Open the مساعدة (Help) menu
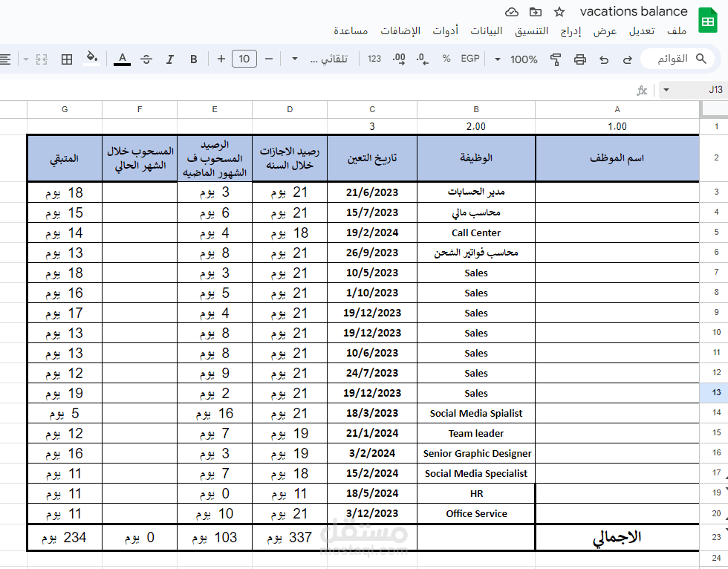Screen dimensions: 728x569 (351, 31)
